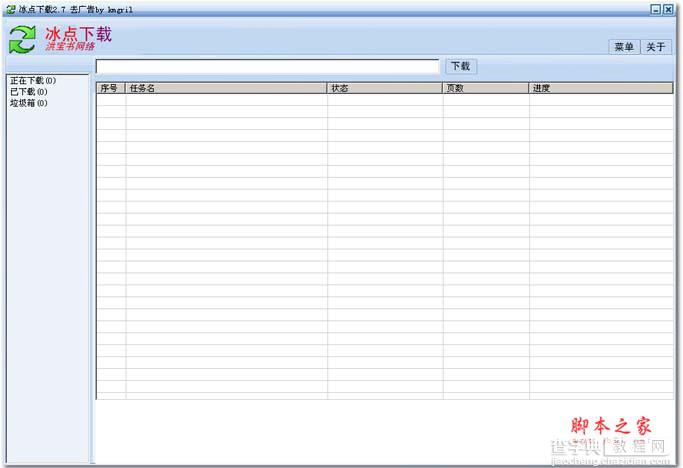Sort by the 状态 column header
Screen dimensions: 683x468
(x=385, y=88)
